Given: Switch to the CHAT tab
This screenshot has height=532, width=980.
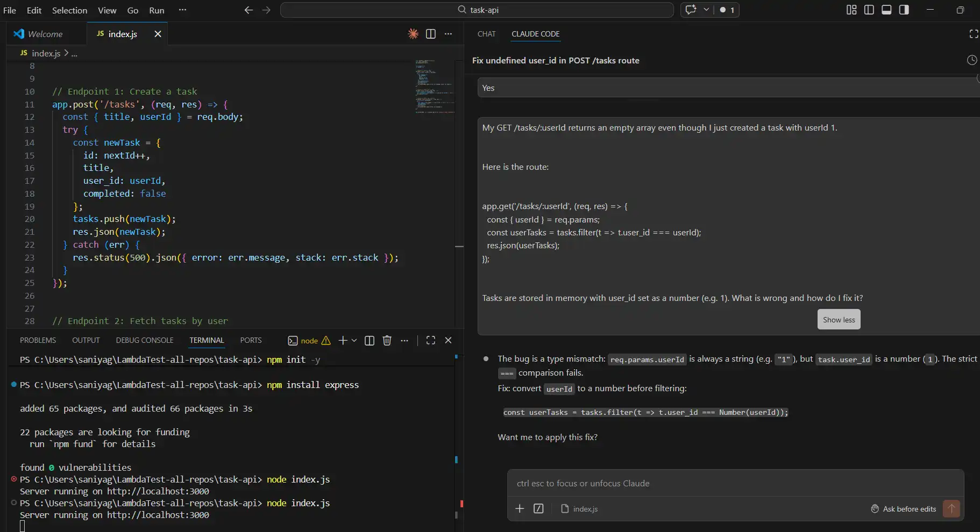Looking at the screenshot, I should 486,34.
